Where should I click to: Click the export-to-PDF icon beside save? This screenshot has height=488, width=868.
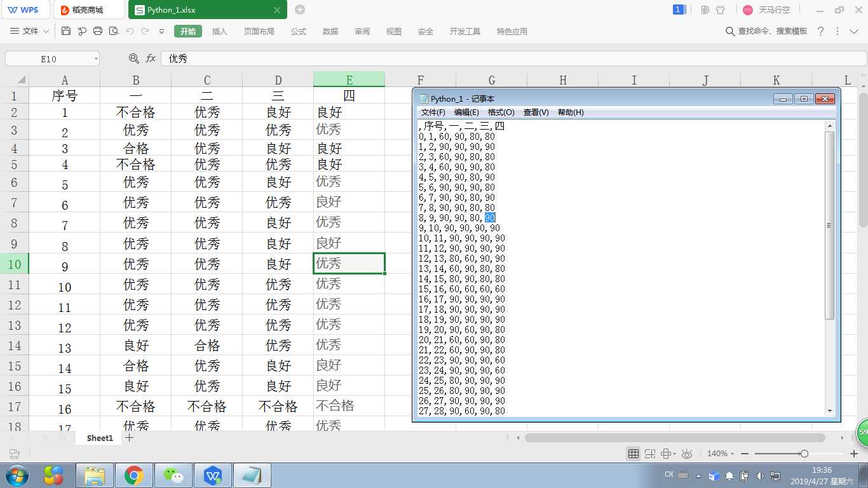(x=82, y=31)
